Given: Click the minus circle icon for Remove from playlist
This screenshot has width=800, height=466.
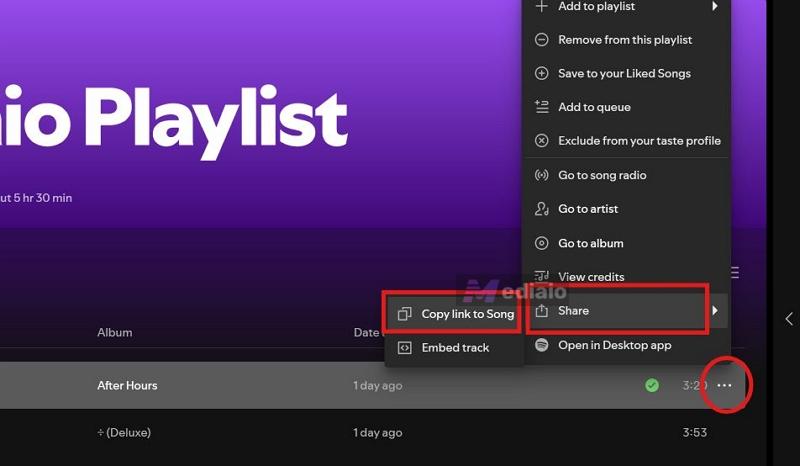Looking at the screenshot, I should (x=541, y=40).
